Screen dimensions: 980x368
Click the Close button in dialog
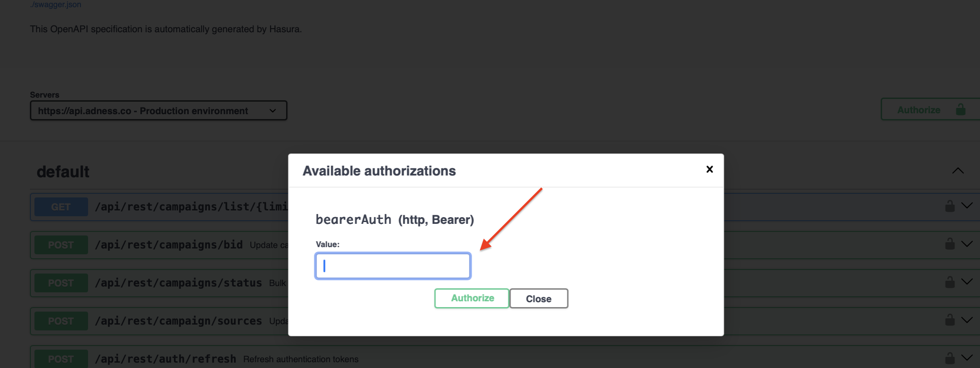point(539,299)
